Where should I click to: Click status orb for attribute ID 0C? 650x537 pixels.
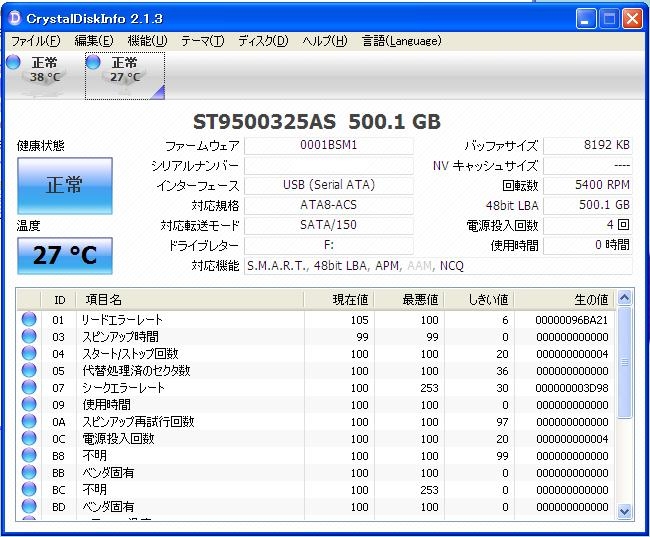click(29, 439)
